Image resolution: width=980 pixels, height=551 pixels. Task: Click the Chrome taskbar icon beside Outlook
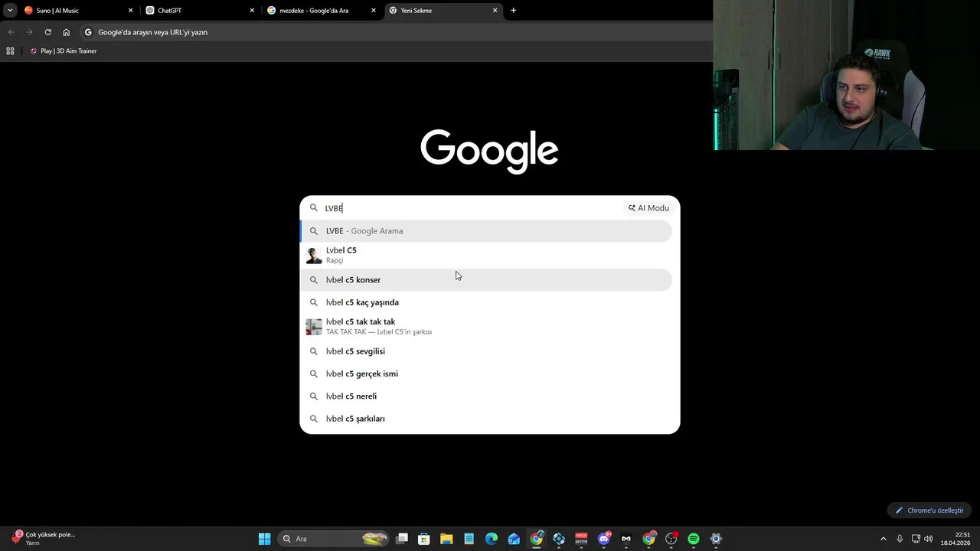pyautogui.click(x=537, y=539)
